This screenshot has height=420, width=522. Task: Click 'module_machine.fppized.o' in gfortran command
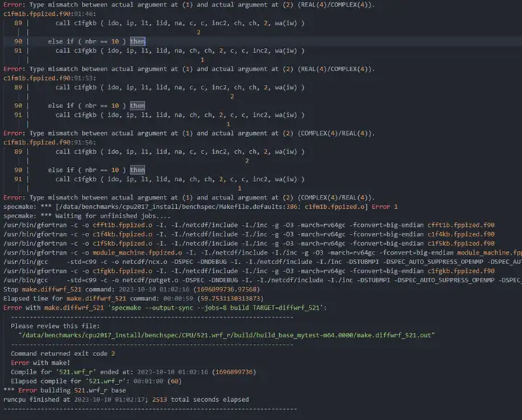(x=137, y=252)
